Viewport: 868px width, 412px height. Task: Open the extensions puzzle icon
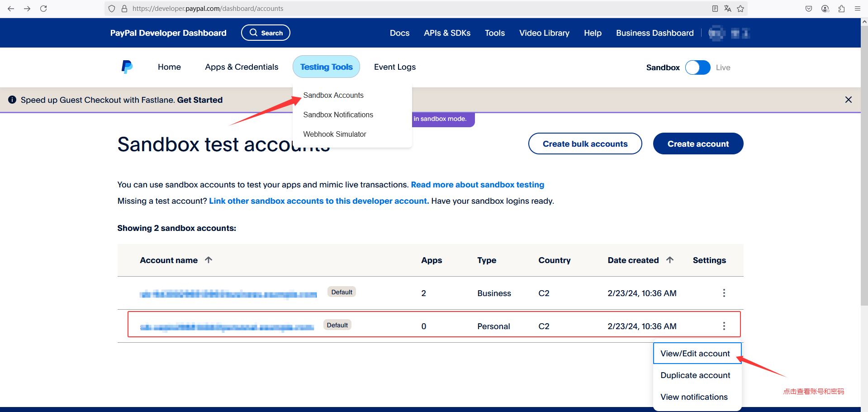[x=841, y=9]
